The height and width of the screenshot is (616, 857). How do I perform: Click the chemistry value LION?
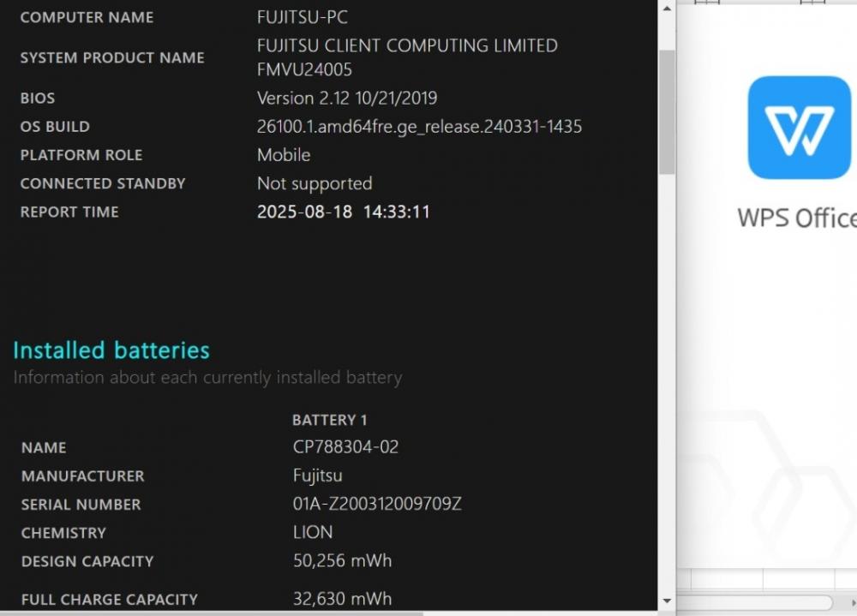[313, 532]
